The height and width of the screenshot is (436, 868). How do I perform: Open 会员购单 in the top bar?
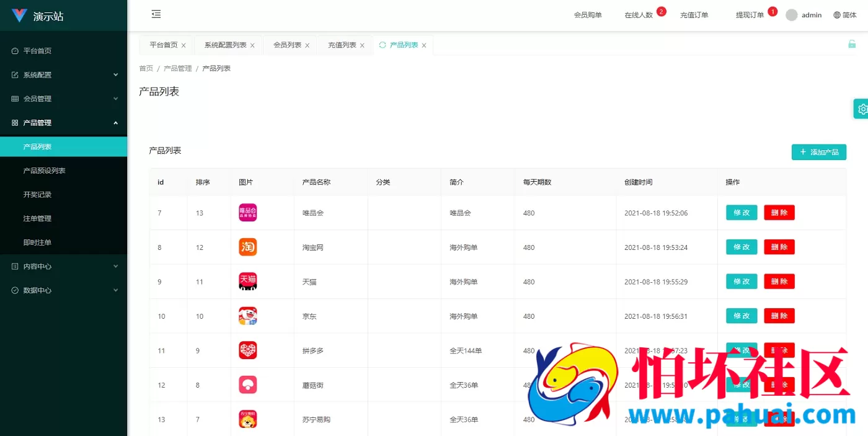click(x=588, y=15)
